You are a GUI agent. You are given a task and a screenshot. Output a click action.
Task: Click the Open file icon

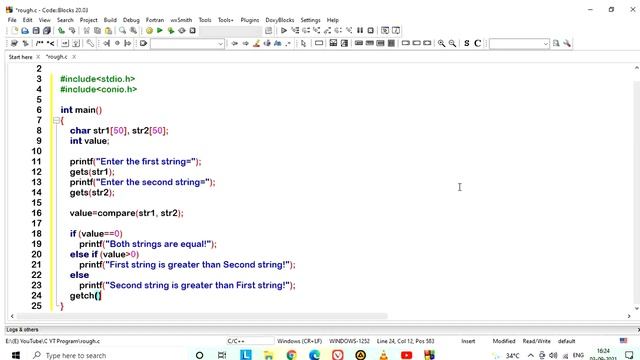click(x=25, y=31)
